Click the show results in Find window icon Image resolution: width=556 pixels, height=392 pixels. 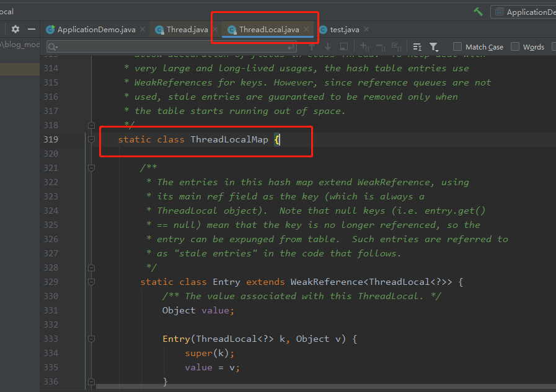(343, 46)
